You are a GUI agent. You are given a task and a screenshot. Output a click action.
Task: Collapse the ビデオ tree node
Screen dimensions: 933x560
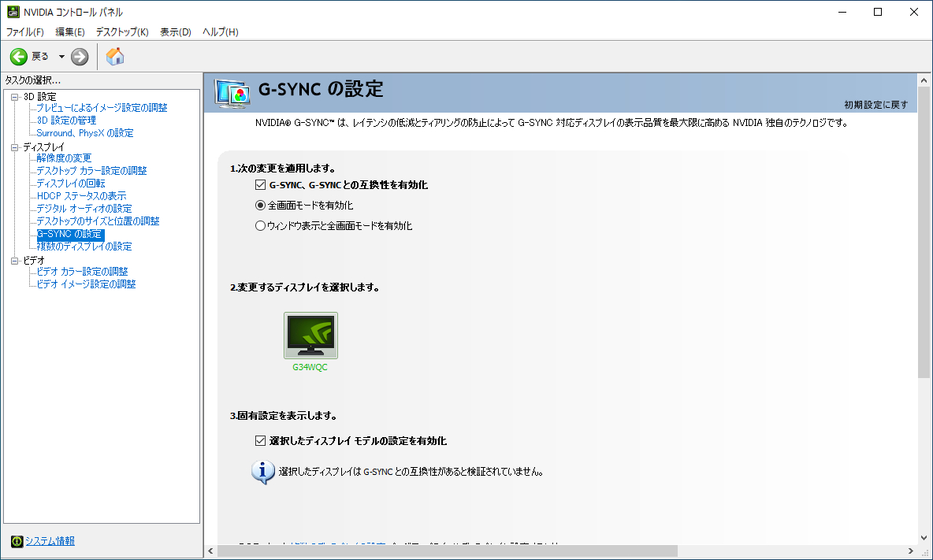tap(15, 261)
